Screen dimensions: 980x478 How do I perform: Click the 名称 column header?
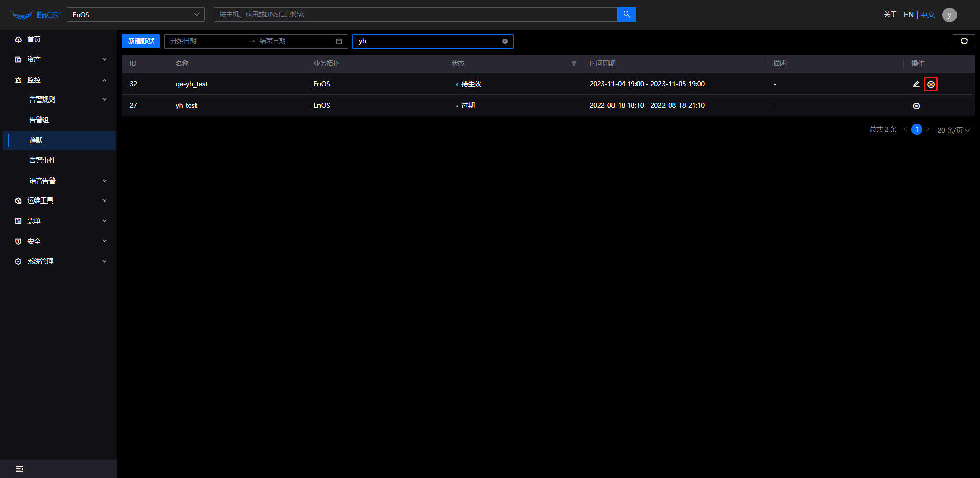click(182, 64)
